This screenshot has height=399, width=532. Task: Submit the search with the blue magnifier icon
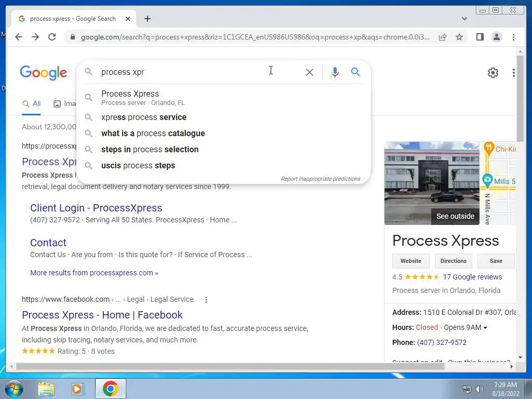click(355, 72)
